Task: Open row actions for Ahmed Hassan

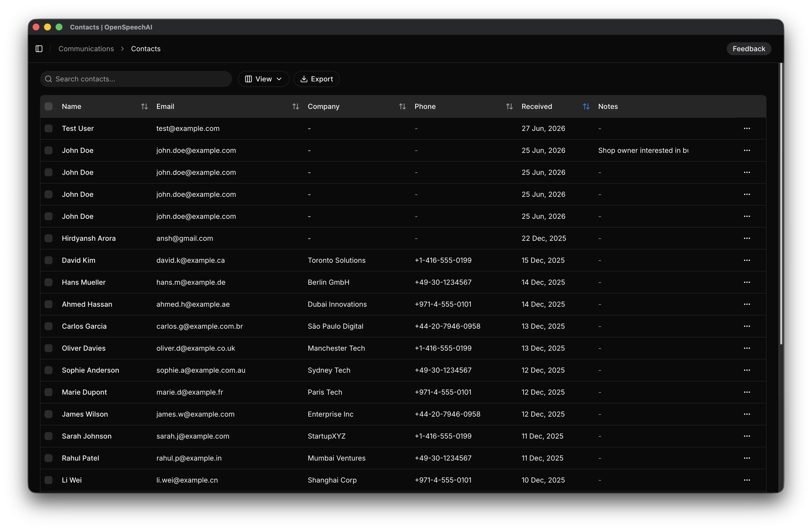Action: [x=746, y=304]
